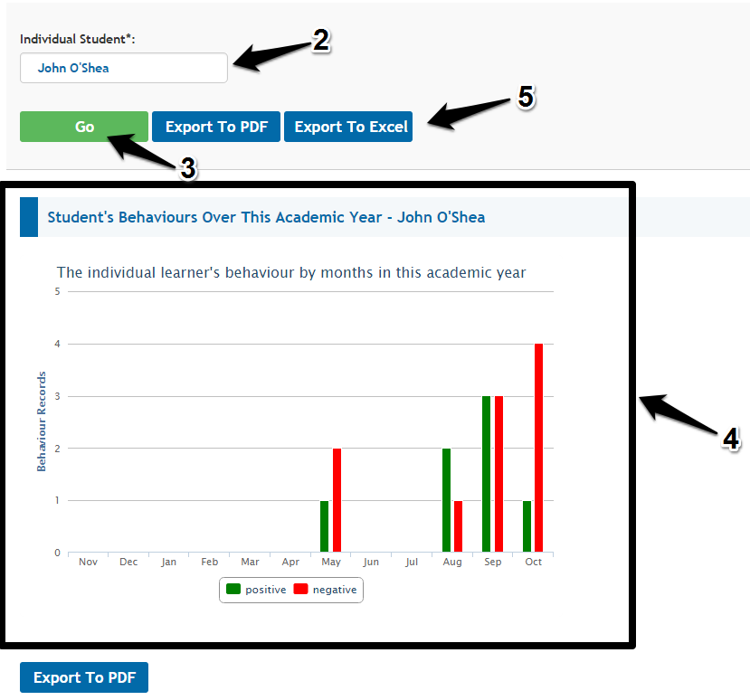Select the red negative bar for May
This screenshot has width=750, height=700.
337,500
